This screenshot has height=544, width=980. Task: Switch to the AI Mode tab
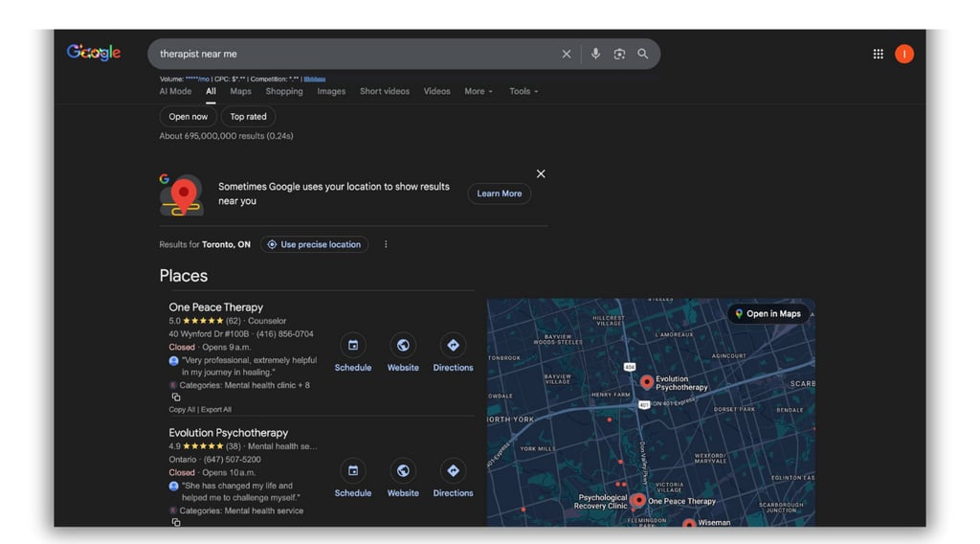tap(176, 91)
